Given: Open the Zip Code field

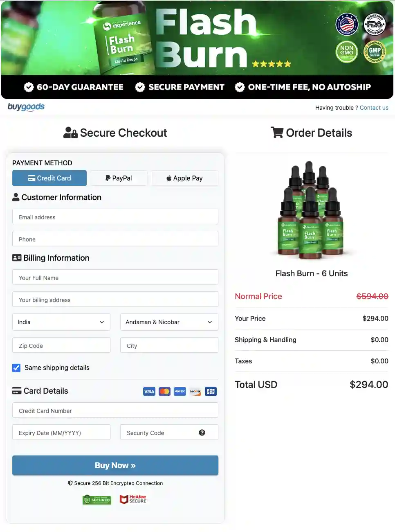Looking at the screenshot, I should [x=61, y=345].
